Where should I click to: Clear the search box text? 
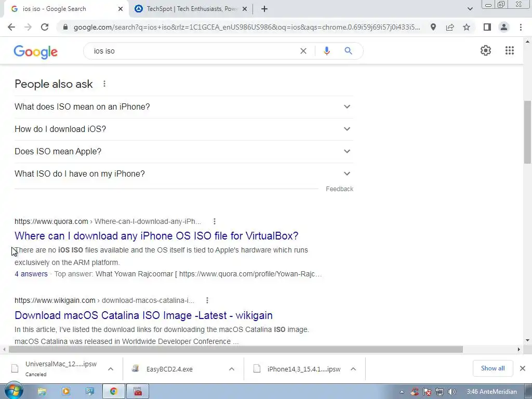pos(303,51)
